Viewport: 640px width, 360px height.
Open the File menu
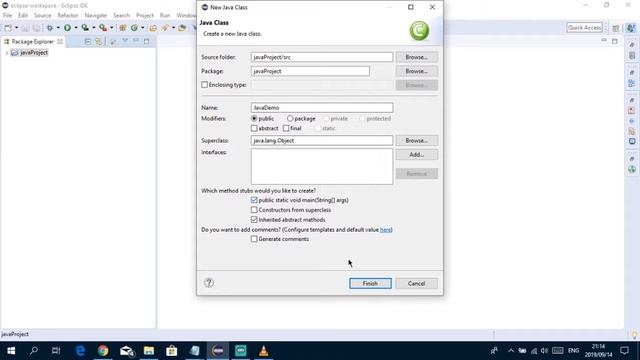click(7, 16)
